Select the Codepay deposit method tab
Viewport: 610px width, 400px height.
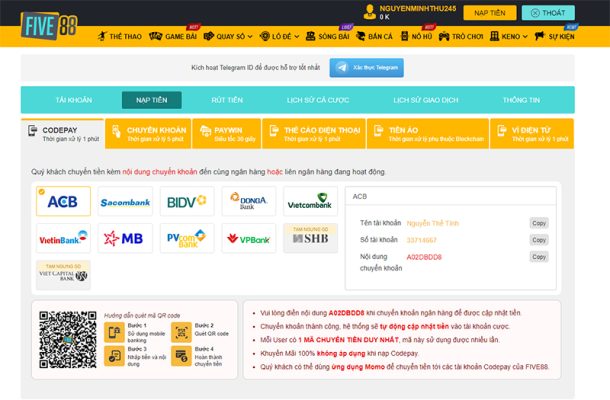coord(63,134)
